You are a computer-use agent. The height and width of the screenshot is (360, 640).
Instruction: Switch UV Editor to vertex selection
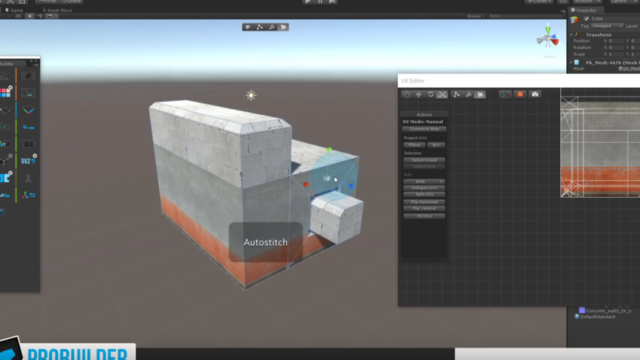(456, 95)
